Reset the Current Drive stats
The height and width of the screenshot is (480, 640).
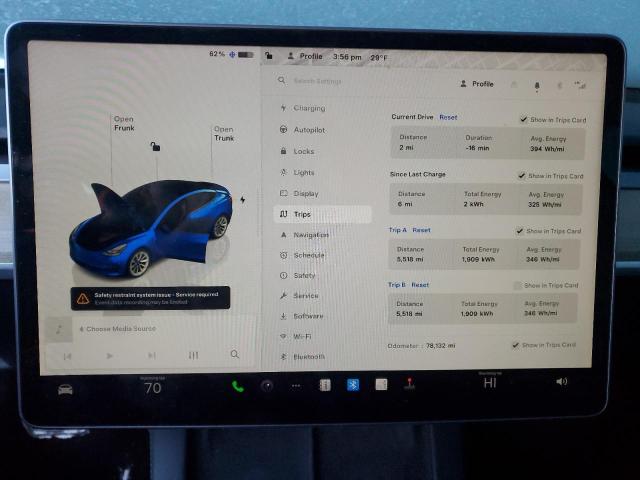448,117
